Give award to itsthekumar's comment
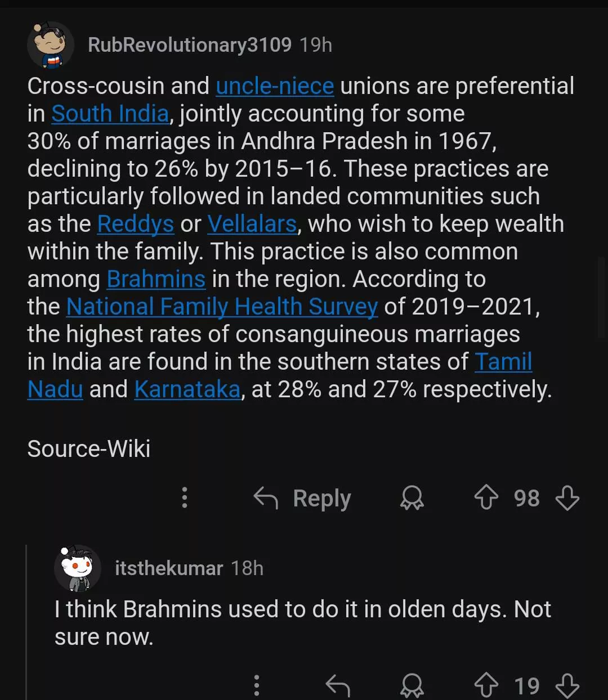608x700 pixels. [412, 685]
